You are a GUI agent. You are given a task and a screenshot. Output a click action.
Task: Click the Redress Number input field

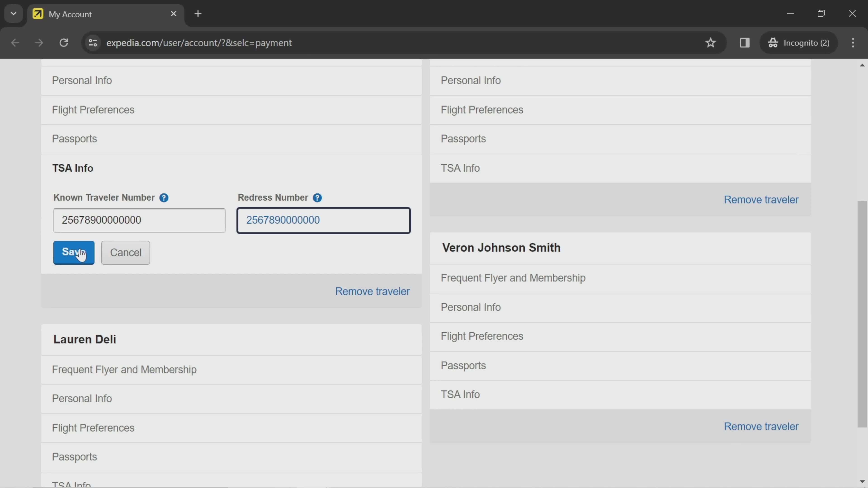(323, 220)
